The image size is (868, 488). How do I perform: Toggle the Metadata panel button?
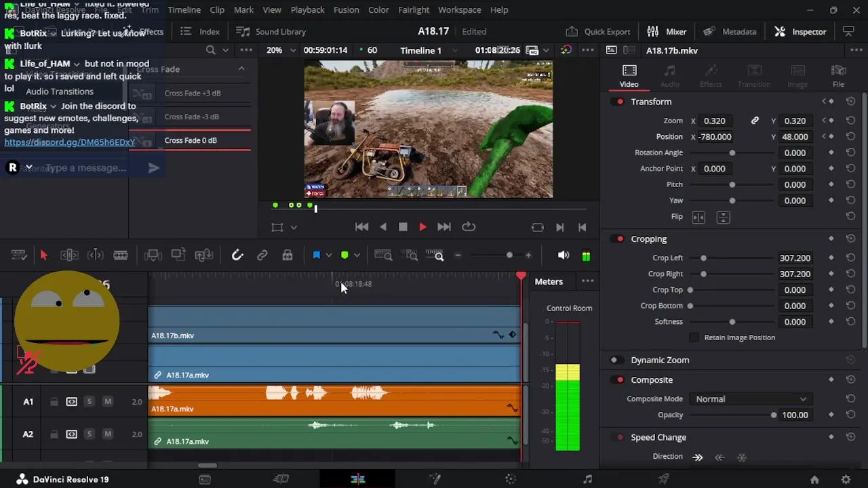pyautogui.click(x=730, y=32)
